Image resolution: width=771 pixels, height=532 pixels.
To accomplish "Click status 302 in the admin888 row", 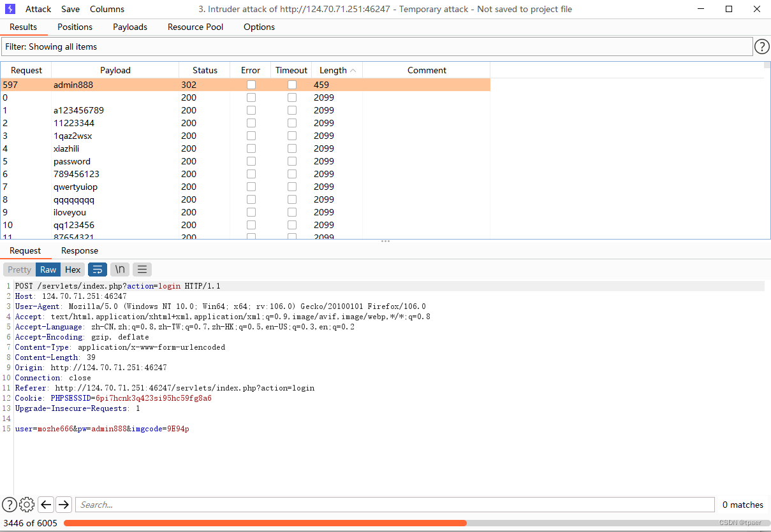I will point(189,85).
